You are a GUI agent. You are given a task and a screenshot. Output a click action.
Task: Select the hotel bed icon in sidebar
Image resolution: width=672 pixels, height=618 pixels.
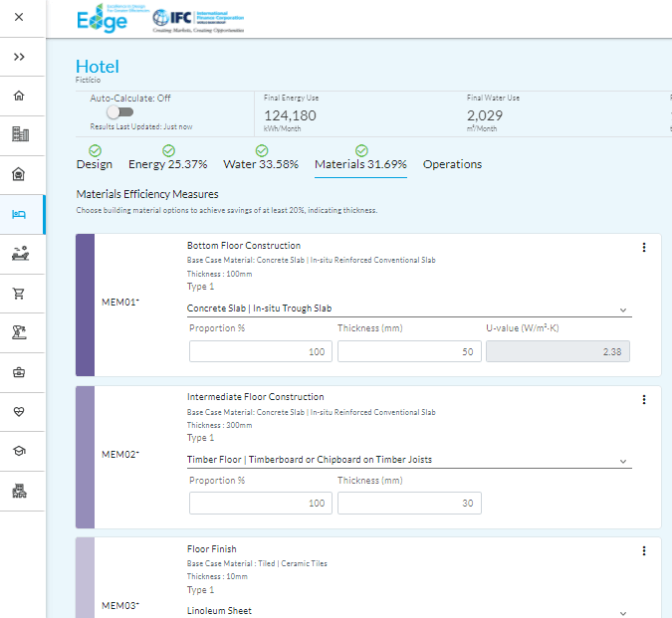19,214
